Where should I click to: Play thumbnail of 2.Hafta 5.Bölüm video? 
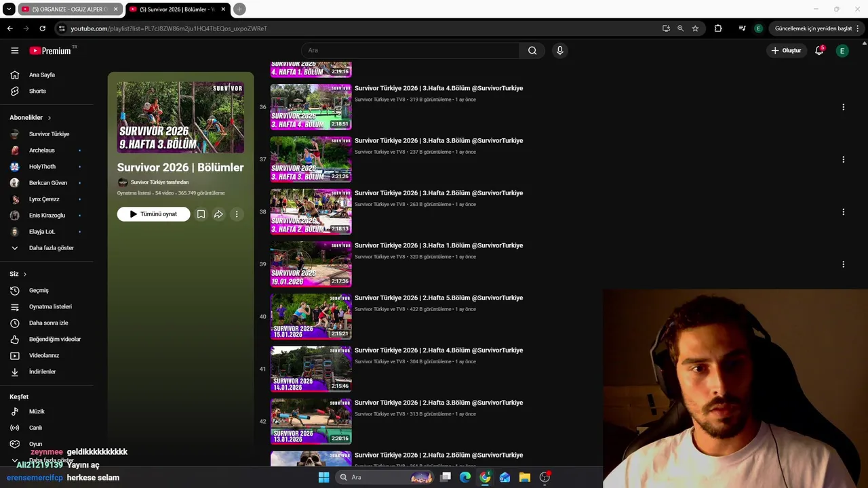(311, 317)
